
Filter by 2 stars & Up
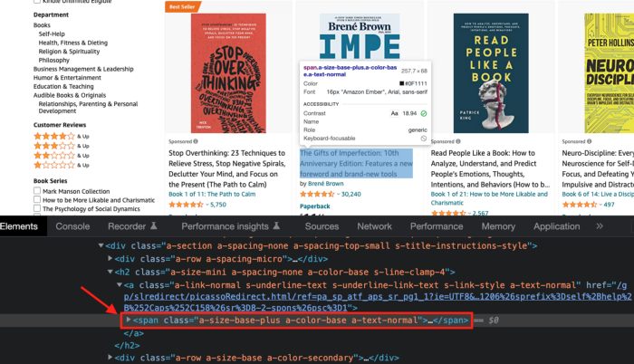62,156
